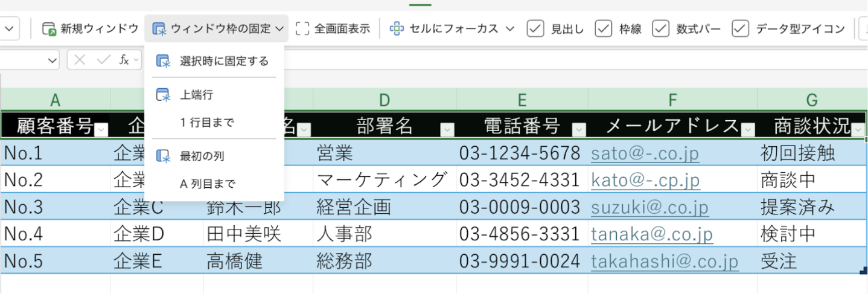
Task: Toggle the Formula Bar (数式バー) checkbox
Action: (661, 28)
